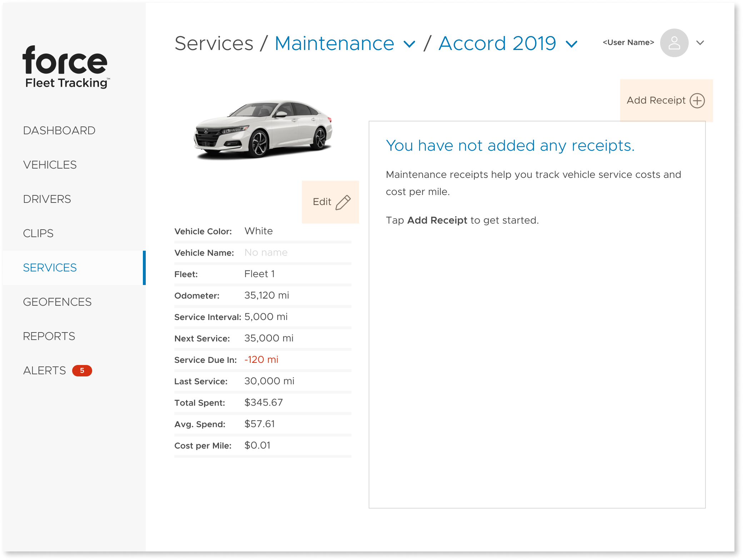
Task: Click the Maintenance breadcrumb link
Action: (334, 44)
